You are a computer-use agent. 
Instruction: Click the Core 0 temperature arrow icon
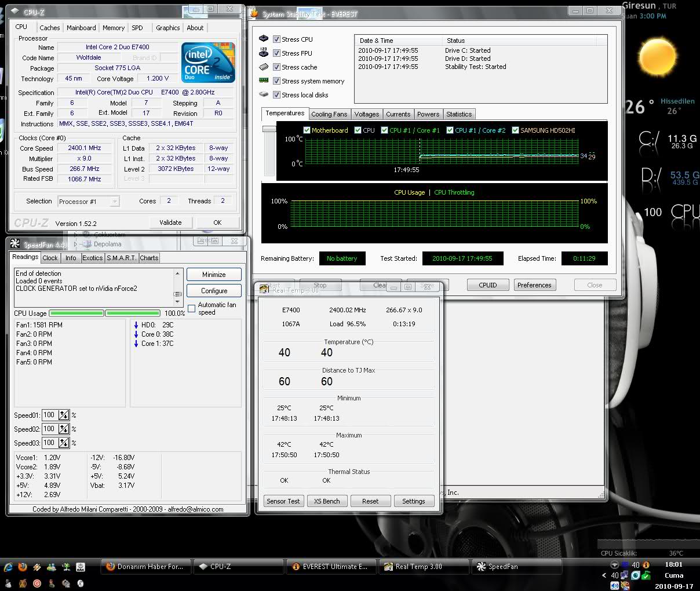point(136,334)
